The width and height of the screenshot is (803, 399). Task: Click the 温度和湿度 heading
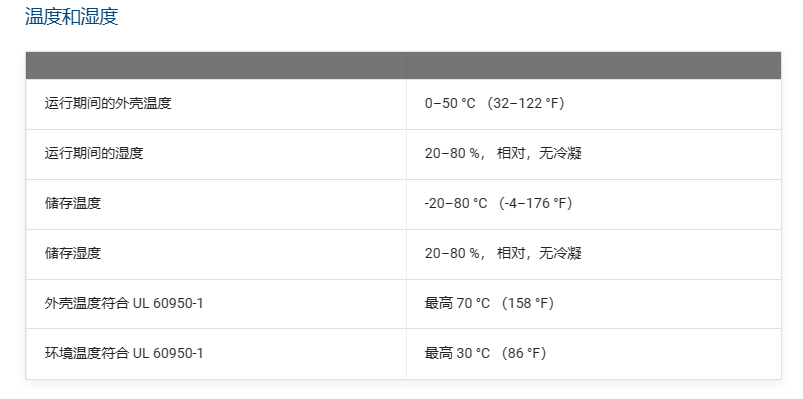(x=72, y=17)
